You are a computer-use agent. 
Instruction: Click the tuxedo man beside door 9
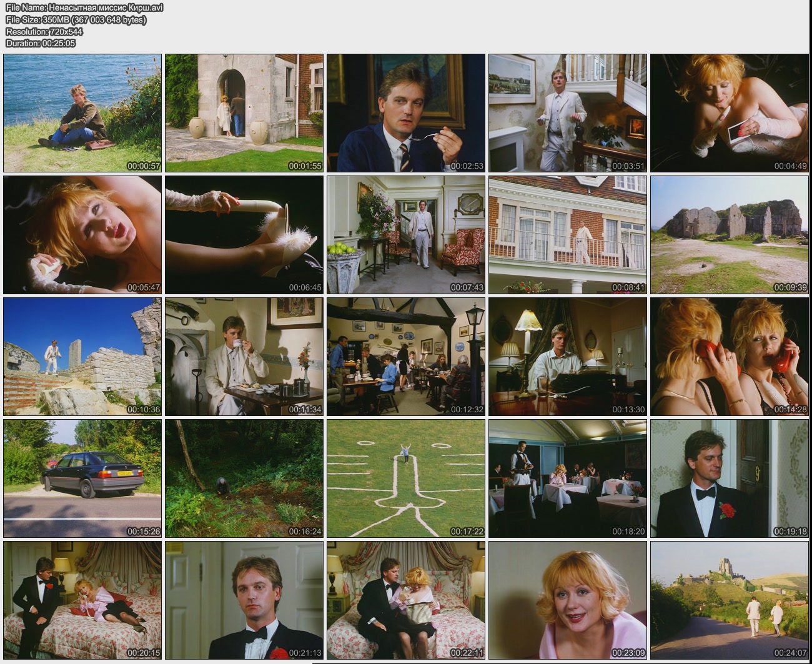(x=729, y=478)
